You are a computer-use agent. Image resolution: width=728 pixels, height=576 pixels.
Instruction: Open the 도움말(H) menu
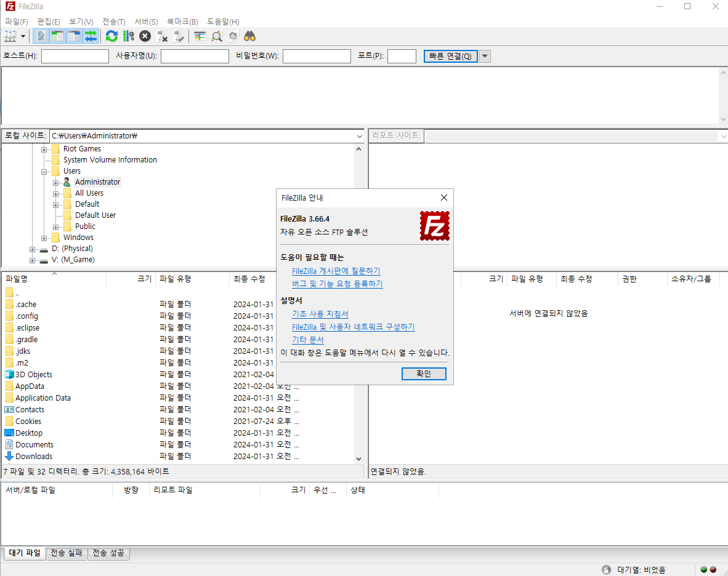[223, 22]
